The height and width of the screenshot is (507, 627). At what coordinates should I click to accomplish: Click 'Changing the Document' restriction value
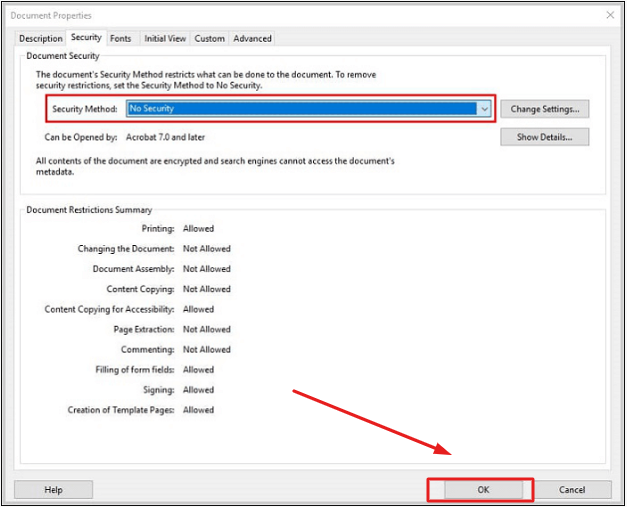coord(207,248)
